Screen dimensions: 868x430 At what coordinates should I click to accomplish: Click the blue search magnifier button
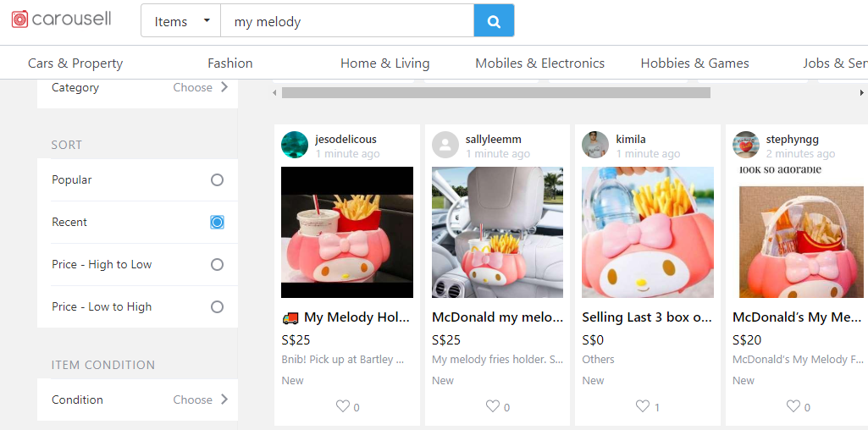tap(494, 21)
